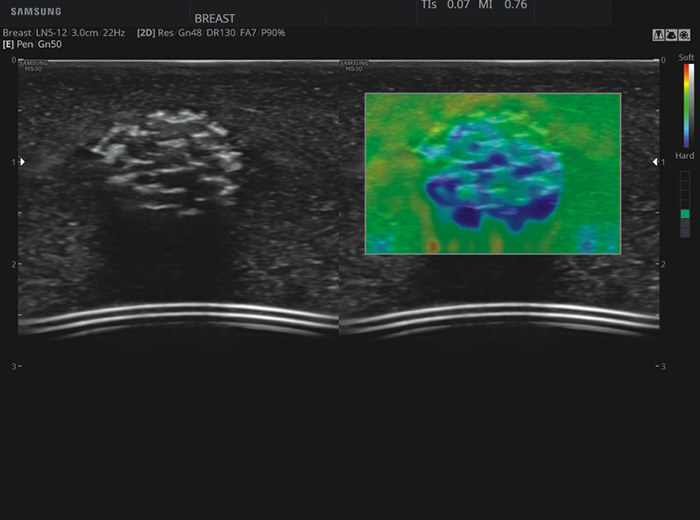Click inside the colored elastography ROI box
The width and height of the screenshot is (700, 520).
click(x=493, y=174)
